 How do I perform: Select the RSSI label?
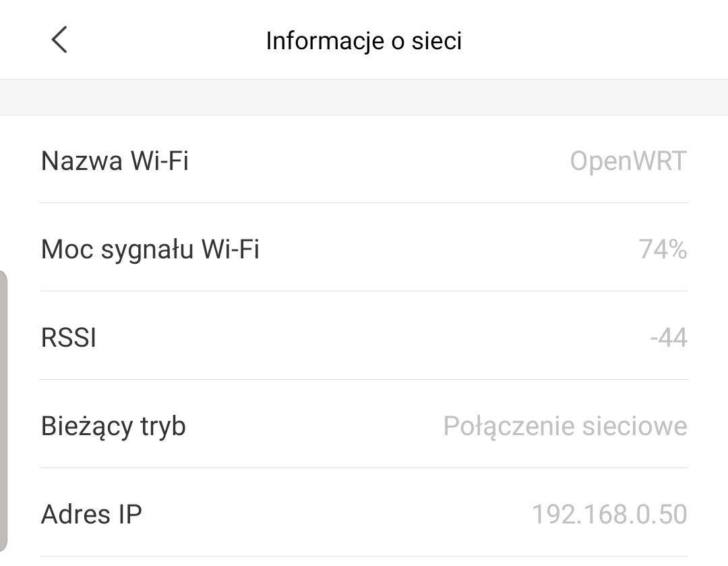[69, 337]
